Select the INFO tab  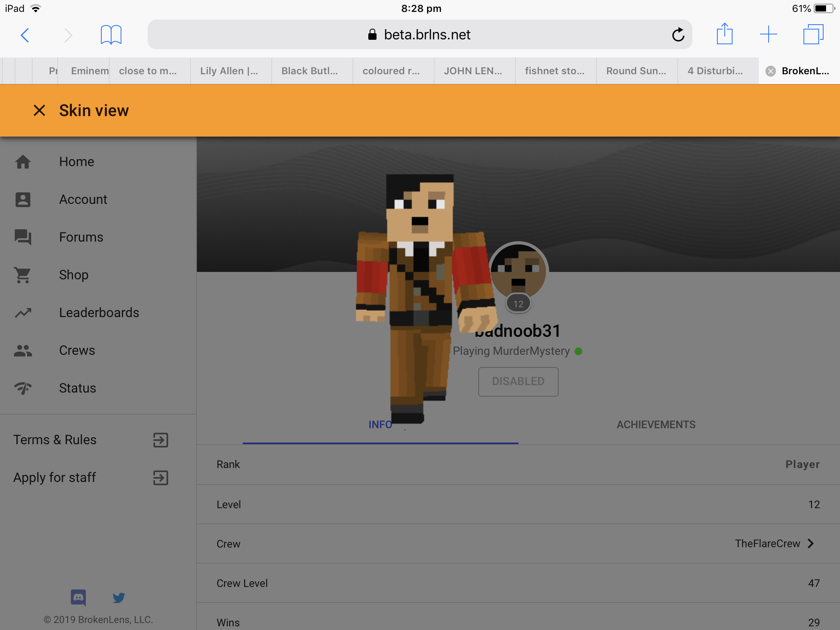(380, 425)
